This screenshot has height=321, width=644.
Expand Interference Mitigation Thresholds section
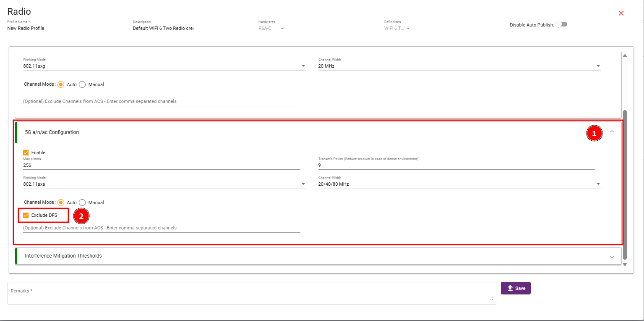(612, 256)
